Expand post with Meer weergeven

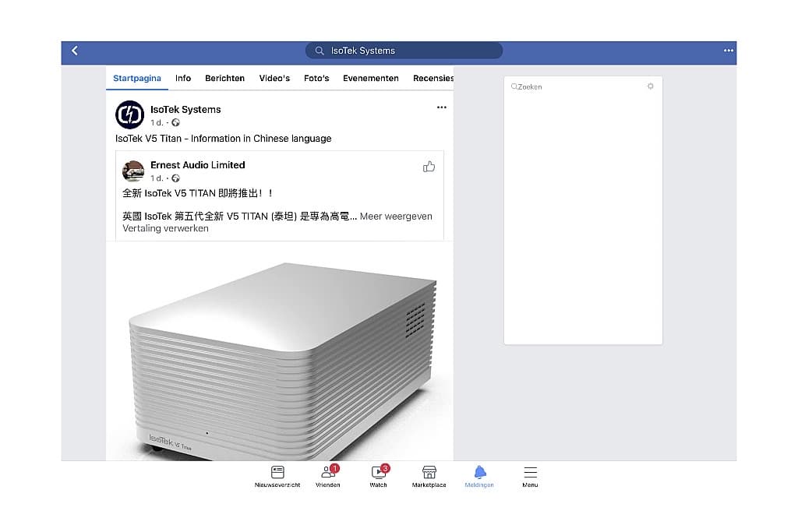[395, 217]
